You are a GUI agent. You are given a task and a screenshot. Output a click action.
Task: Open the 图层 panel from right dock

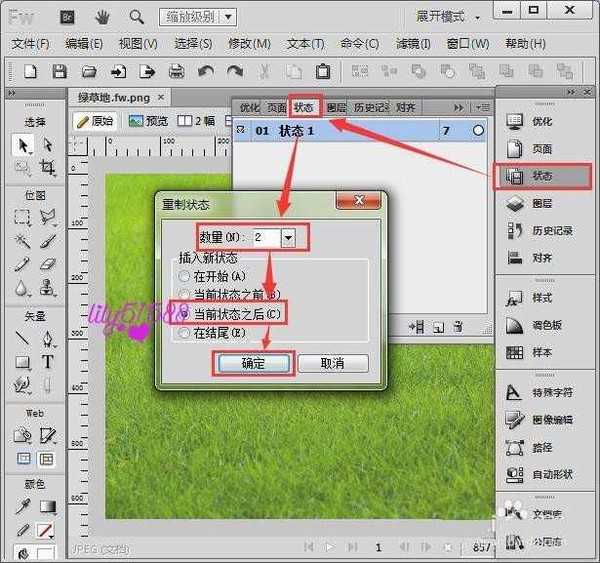click(542, 203)
